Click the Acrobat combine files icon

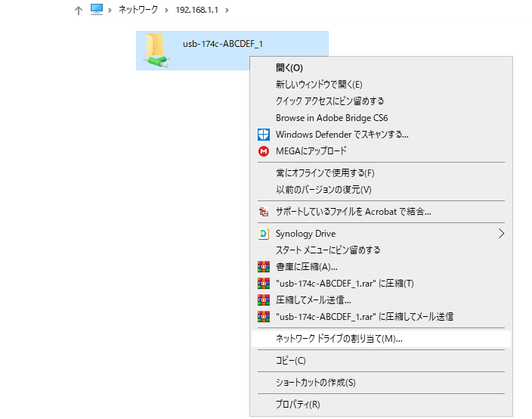(x=264, y=212)
